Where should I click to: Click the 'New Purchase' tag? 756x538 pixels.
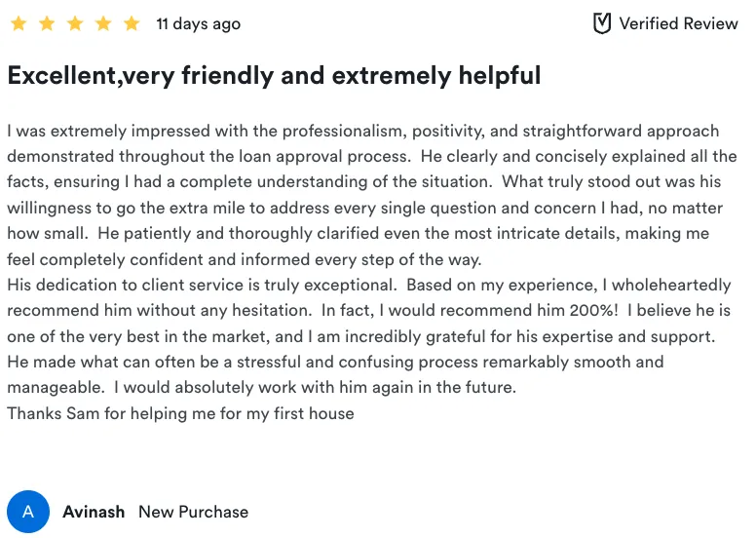coord(193,512)
